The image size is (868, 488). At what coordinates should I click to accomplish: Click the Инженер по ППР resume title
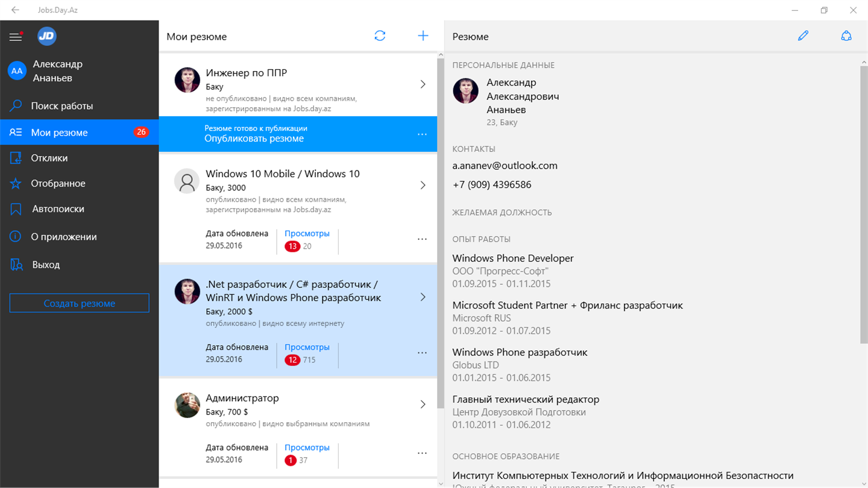click(246, 73)
